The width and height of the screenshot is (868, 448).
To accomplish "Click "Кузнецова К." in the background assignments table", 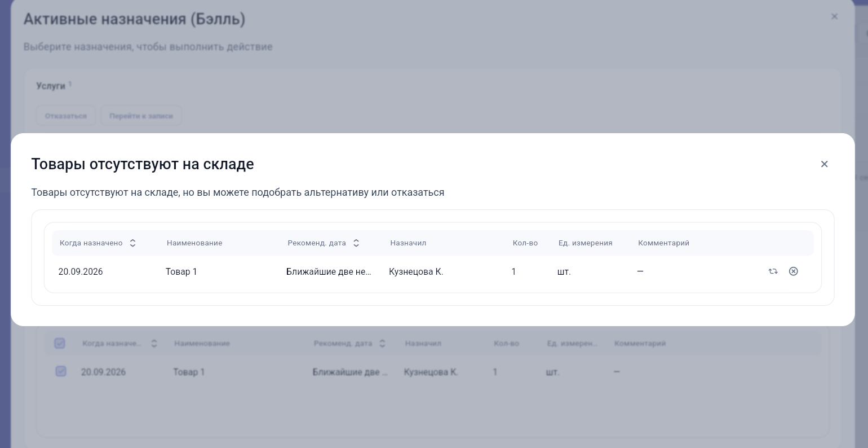I will point(431,372).
